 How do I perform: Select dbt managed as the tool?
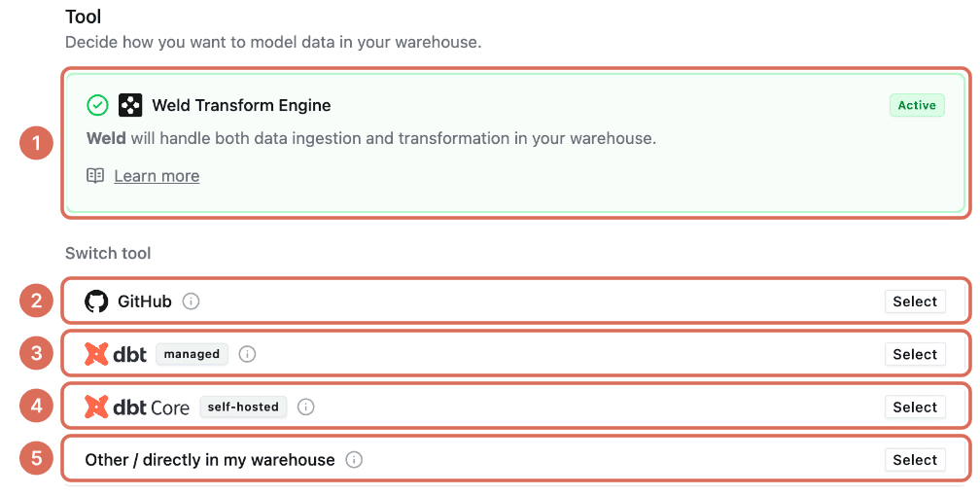[x=915, y=354]
